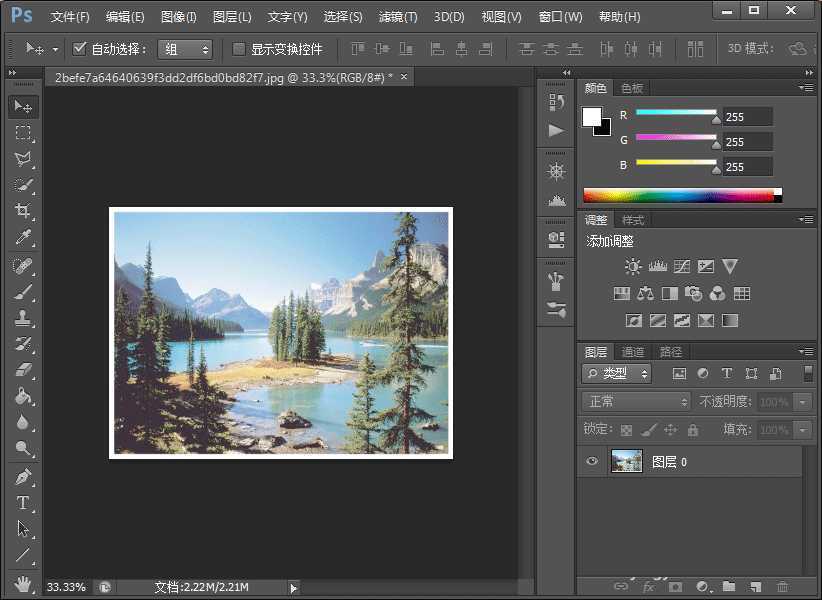Open the blending mode dropdown showing 正常

tap(635, 400)
